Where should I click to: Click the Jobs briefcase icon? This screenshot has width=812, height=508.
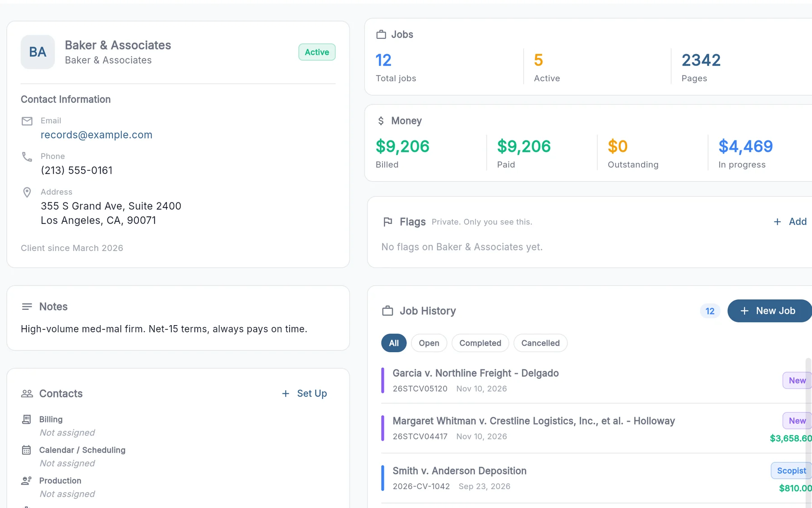[x=381, y=35]
